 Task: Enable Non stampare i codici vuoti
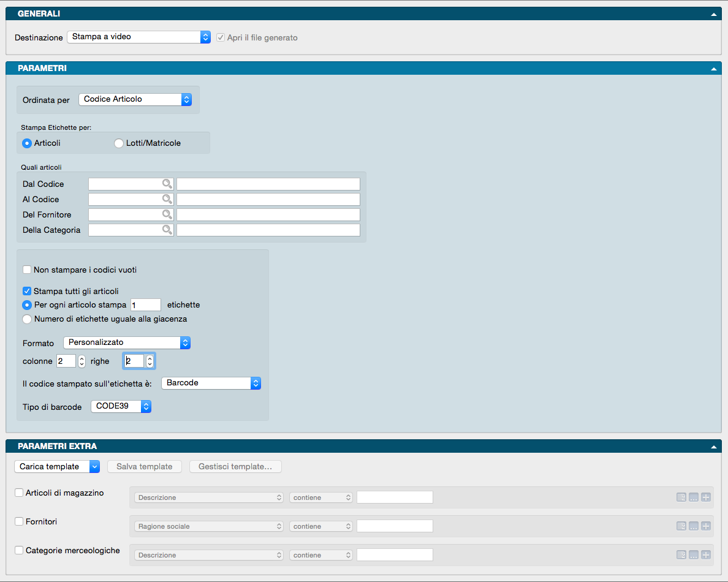27,270
